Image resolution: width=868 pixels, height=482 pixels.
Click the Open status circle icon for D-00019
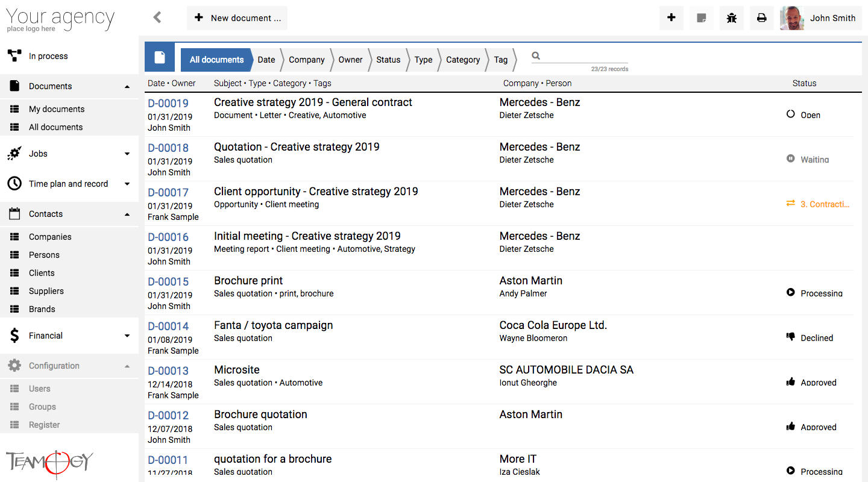791,114
